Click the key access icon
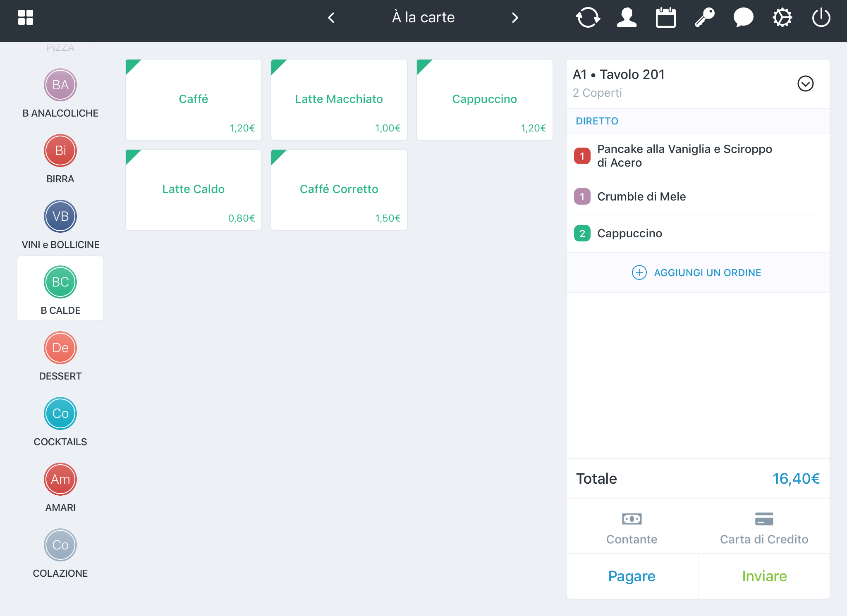The width and height of the screenshot is (847, 616). coord(704,17)
